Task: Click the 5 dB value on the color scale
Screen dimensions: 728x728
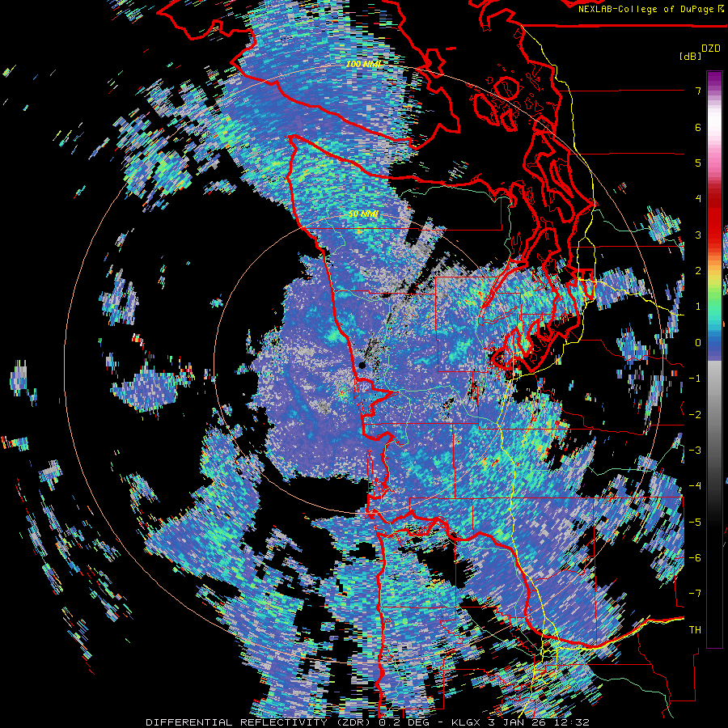Action: 698,163
